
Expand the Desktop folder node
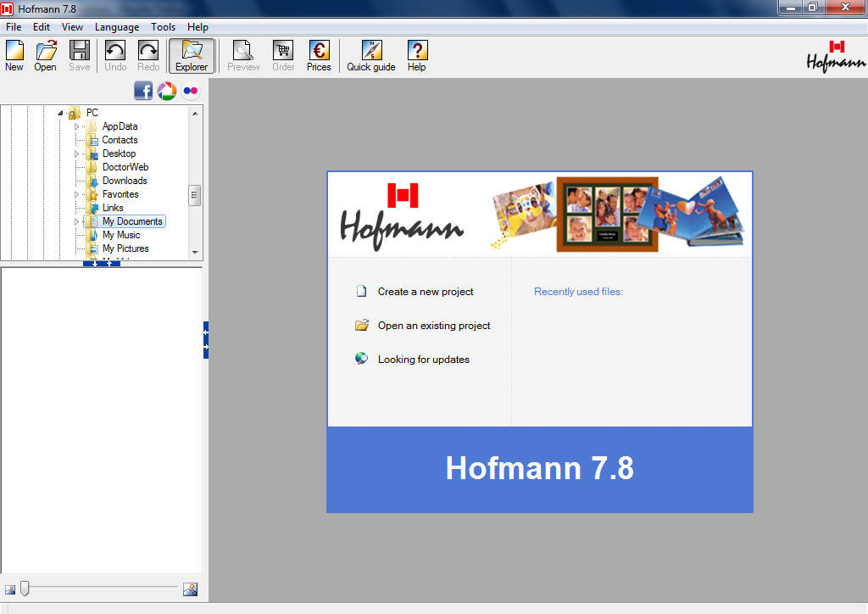[77, 153]
